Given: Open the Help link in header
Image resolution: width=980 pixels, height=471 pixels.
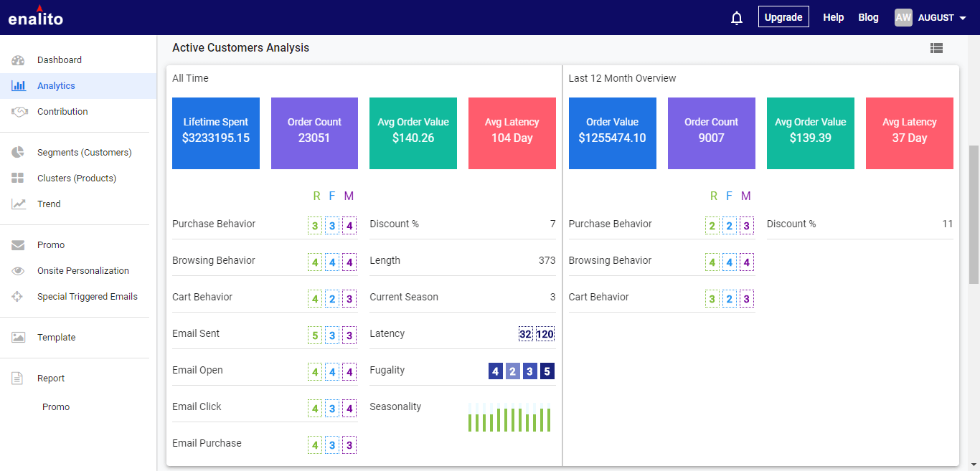Looking at the screenshot, I should click(833, 17).
